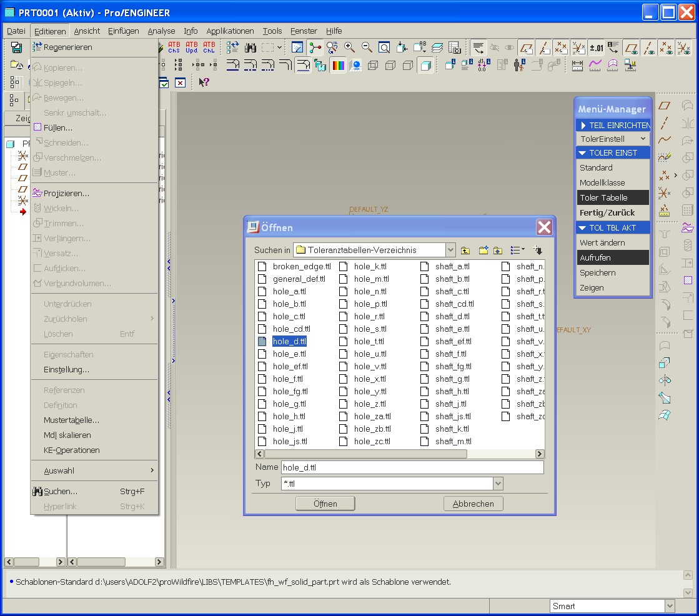Select file hole_zc.ttl
Image resolution: width=699 pixels, height=616 pixels.
(372, 441)
